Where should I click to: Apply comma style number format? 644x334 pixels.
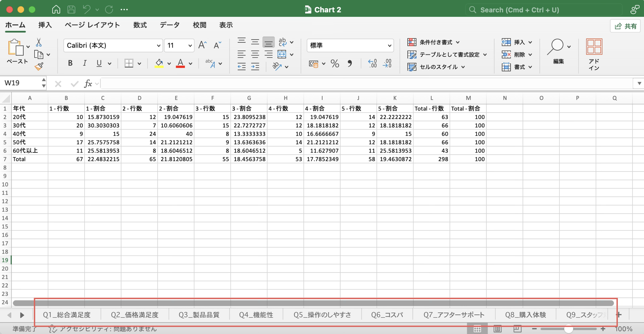(350, 64)
